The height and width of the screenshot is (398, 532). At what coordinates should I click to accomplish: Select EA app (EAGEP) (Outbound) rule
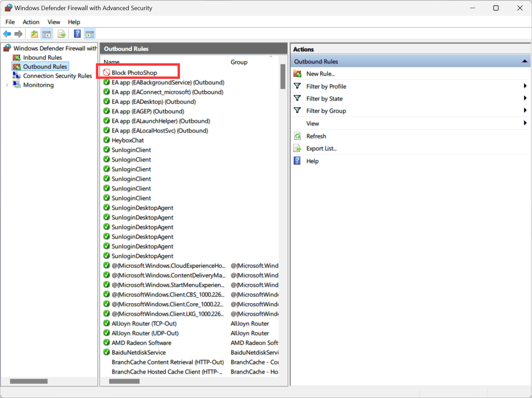(148, 111)
